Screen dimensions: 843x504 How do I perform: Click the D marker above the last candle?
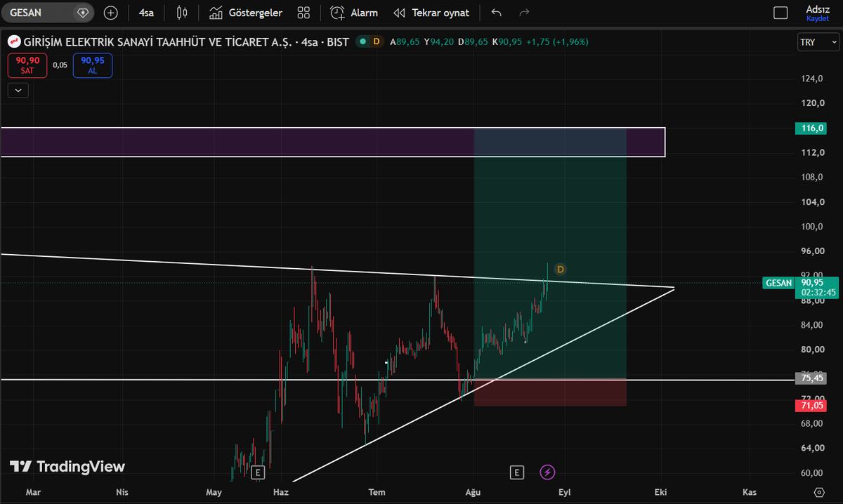[561, 269]
